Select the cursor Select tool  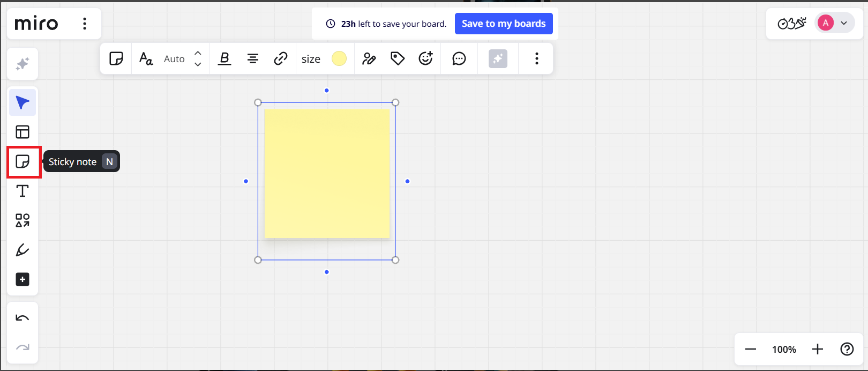pyautogui.click(x=23, y=102)
